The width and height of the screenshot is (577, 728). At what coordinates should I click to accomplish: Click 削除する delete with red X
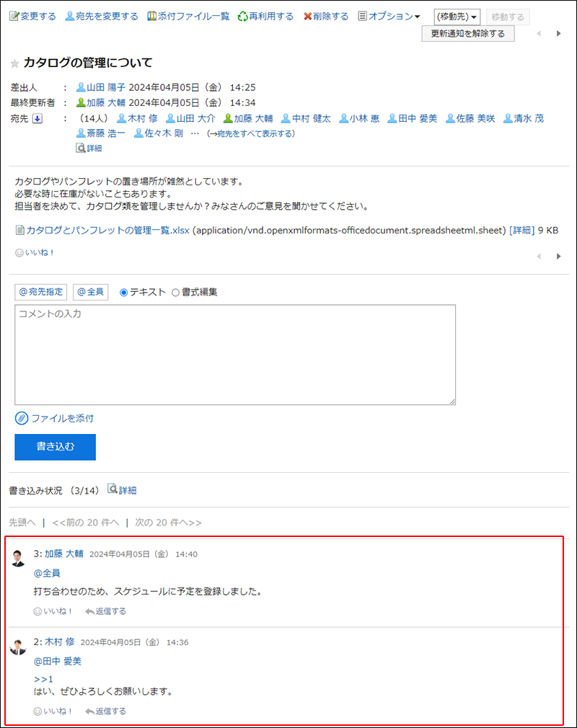(x=326, y=17)
